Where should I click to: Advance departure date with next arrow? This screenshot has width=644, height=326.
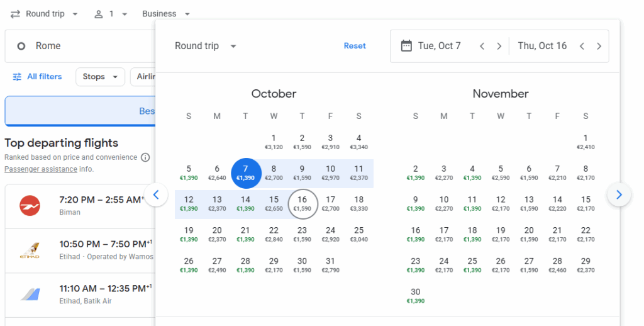(499, 46)
